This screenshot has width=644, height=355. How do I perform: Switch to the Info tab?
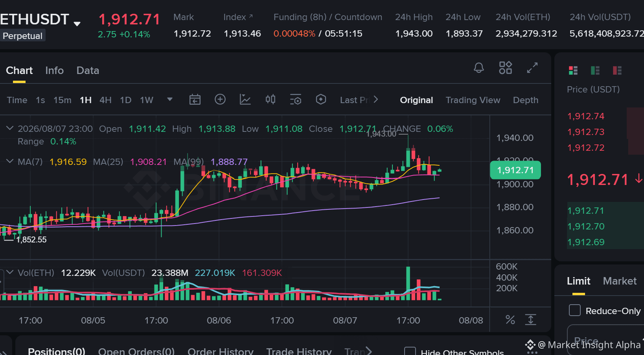pyautogui.click(x=54, y=70)
